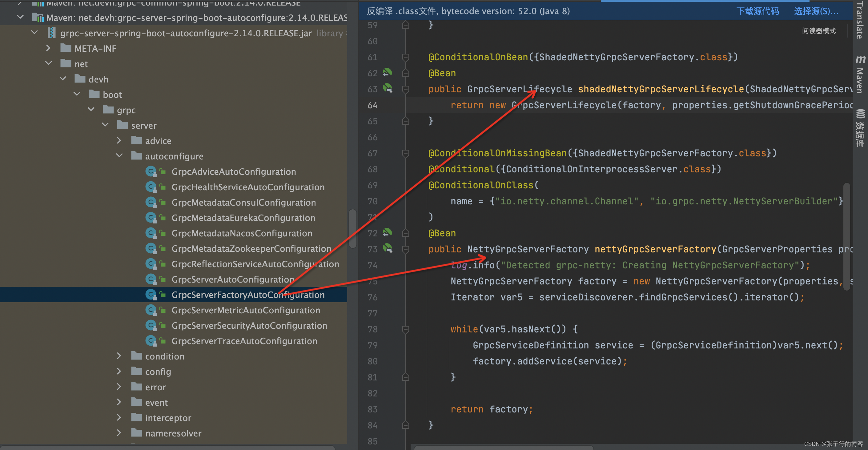The image size is (868, 450).
Task: Expand the META-INF folder
Action: (x=48, y=49)
